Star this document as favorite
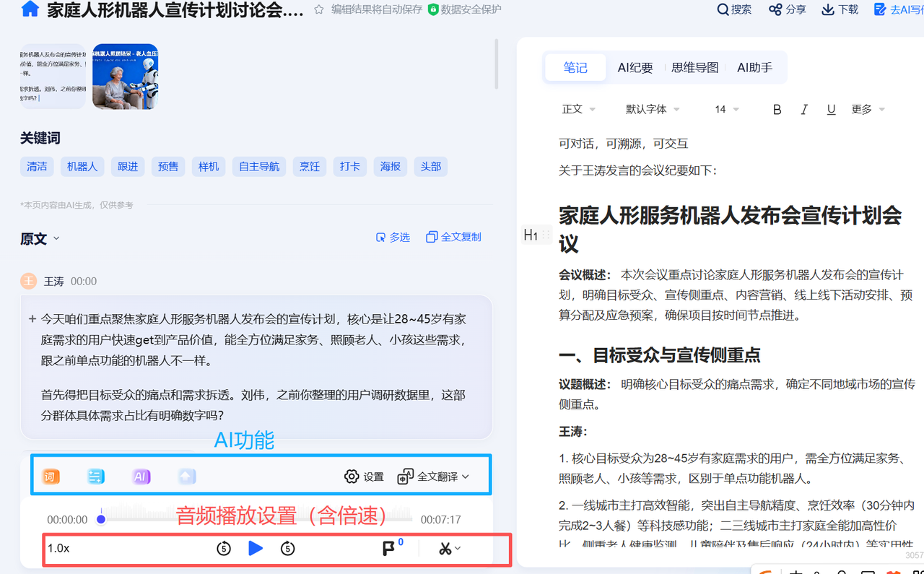924x574 pixels. coord(318,9)
